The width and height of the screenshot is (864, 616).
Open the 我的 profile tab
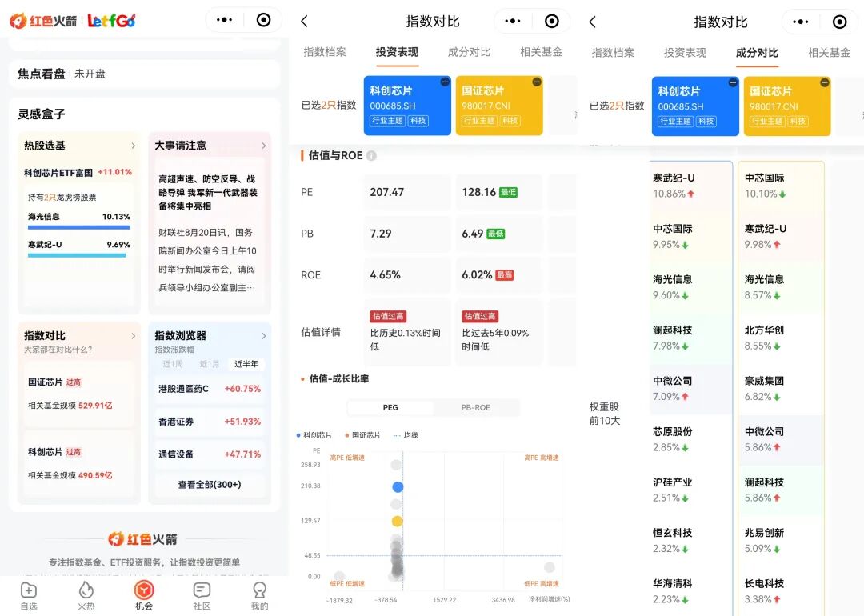coord(259,595)
